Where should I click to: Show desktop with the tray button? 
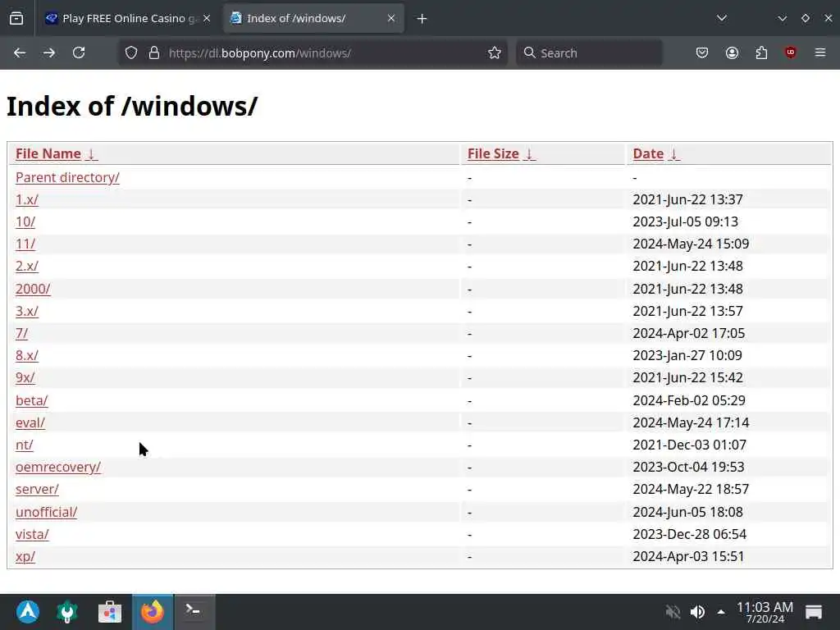point(813,612)
